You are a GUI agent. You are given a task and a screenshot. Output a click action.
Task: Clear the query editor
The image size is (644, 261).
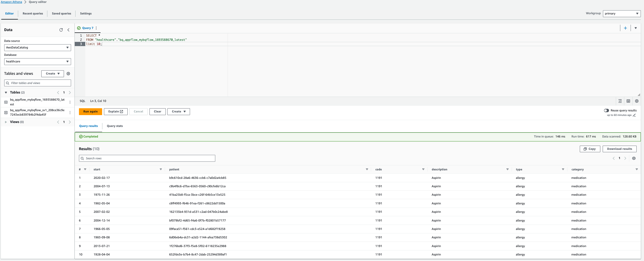157,112
